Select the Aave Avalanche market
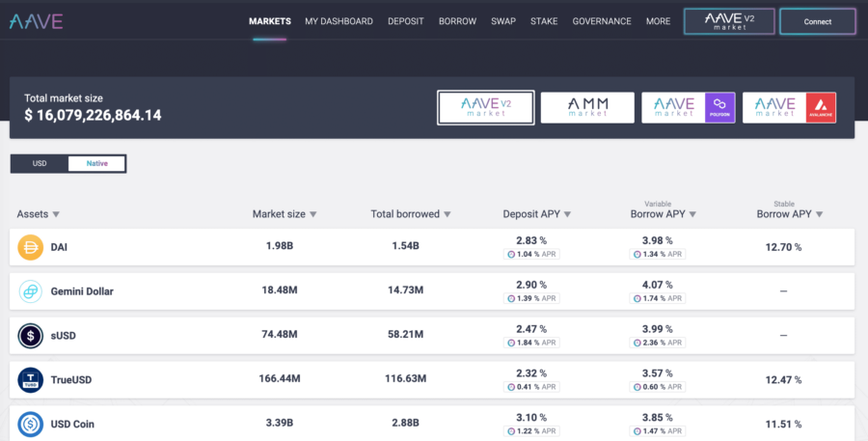868x441 pixels. [x=789, y=107]
